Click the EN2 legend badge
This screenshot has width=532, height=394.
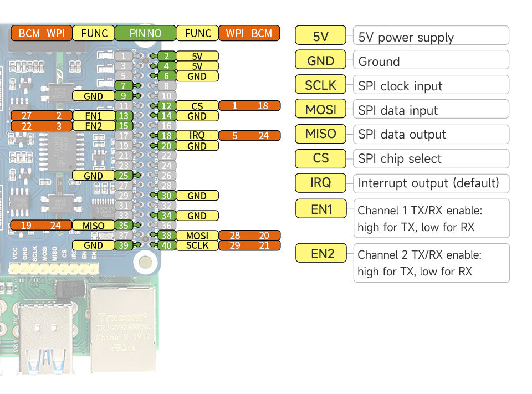coord(320,253)
